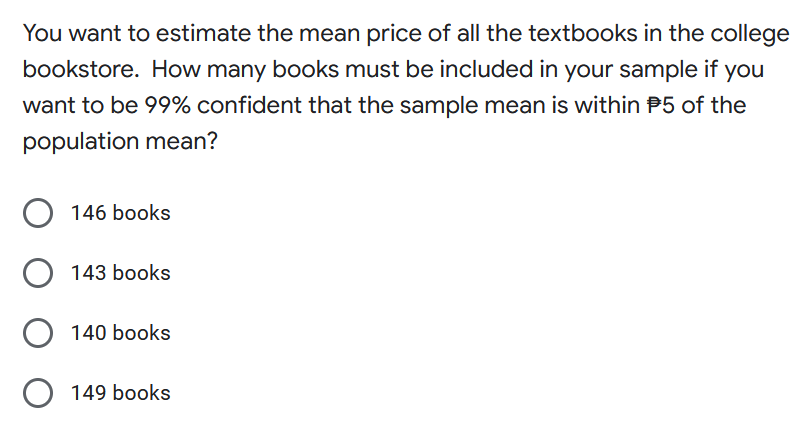Image resolution: width=795 pixels, height=422 pixels.
Task: Click the words "population mean?" ending the question
Action: coord(120,140)
